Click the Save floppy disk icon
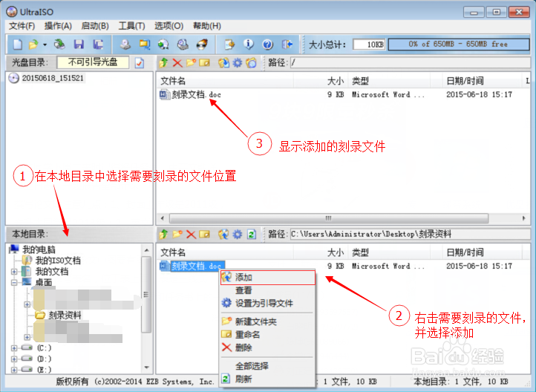 click(79, 45)
